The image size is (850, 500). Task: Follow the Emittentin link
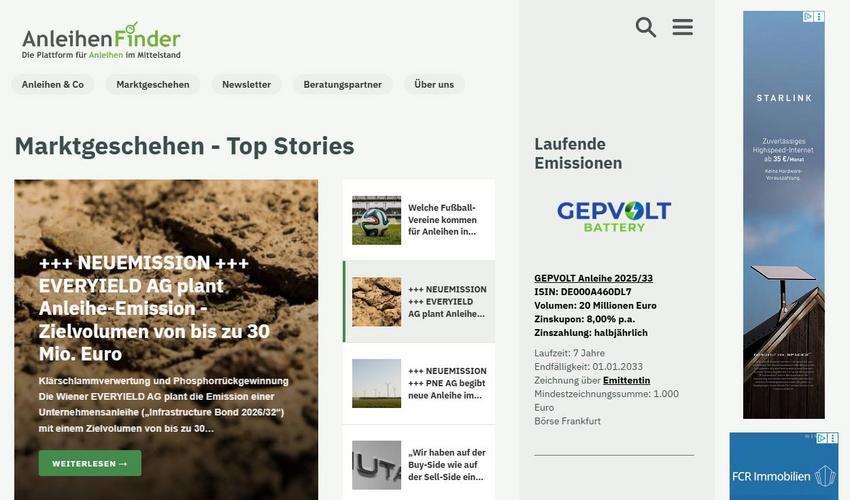point(626,380)
